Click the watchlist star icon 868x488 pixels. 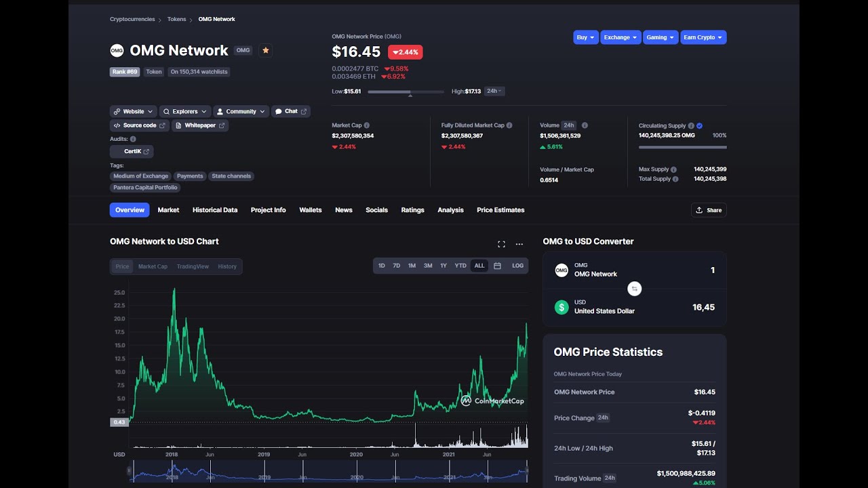(266, 50)
